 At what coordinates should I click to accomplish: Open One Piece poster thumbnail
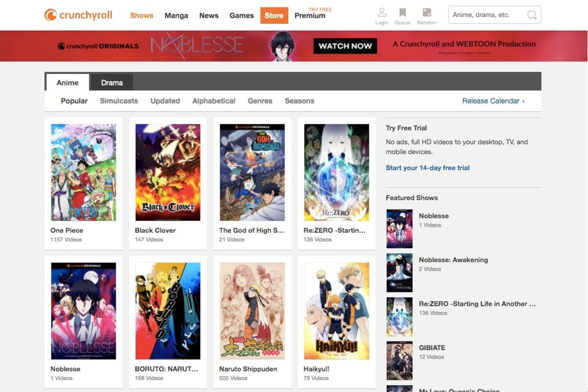tap(83, 173)
